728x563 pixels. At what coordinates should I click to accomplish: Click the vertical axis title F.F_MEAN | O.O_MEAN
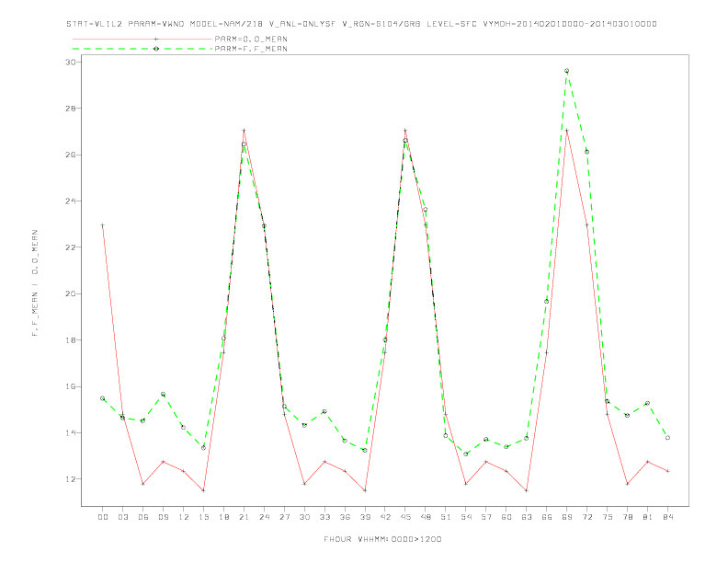pos(35,283)
